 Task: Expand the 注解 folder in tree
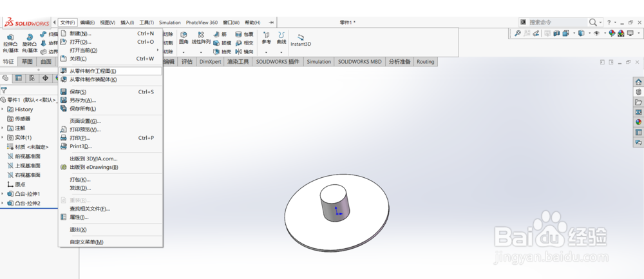[x=3, y=128]
